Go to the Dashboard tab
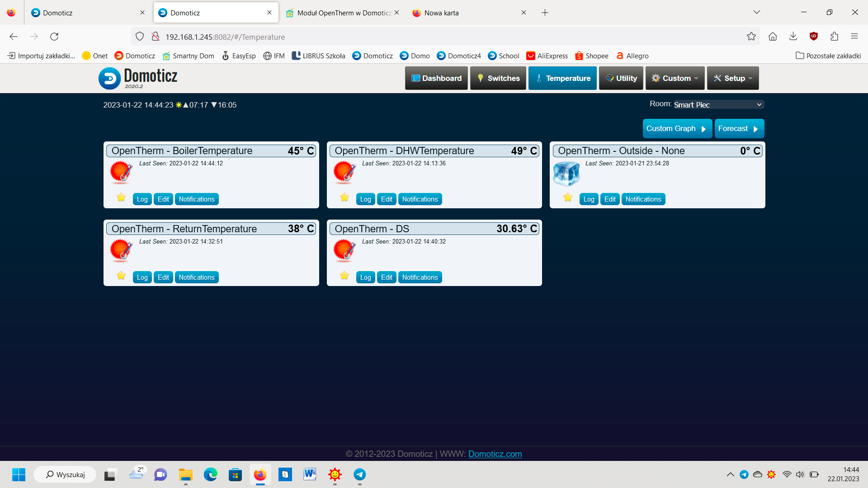This screenshot has width=868, height=488. pyautogui.click(x=436, y=78)
